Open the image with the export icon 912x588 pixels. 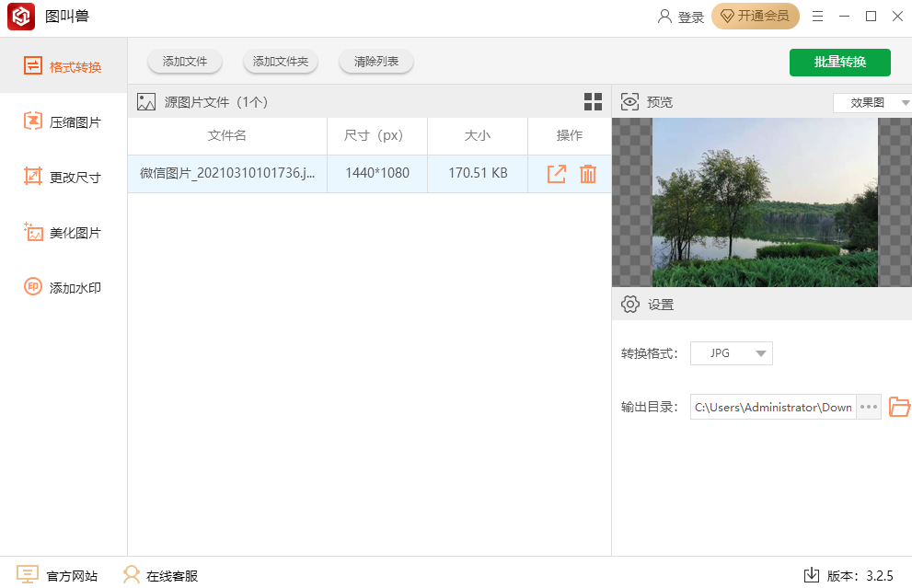pyautogui.click(x=556, y=173)
